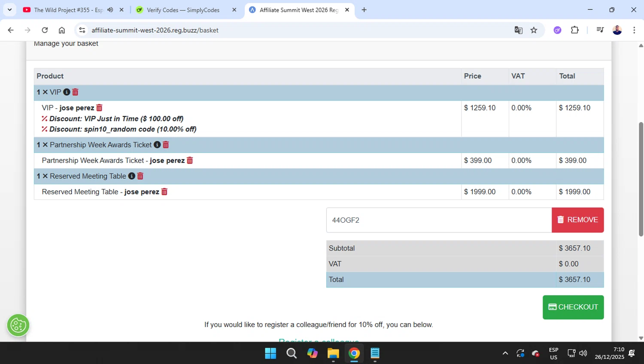The width and height of the screenshot is (644, 364).
Task: Open a new browser tab
Action: [x=364, y=10]
